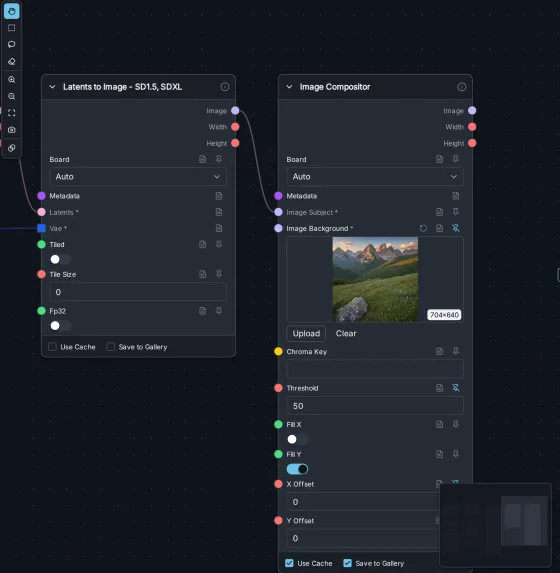
Task: Pin Board field in Image Compositor
Action: pos(455,159)
